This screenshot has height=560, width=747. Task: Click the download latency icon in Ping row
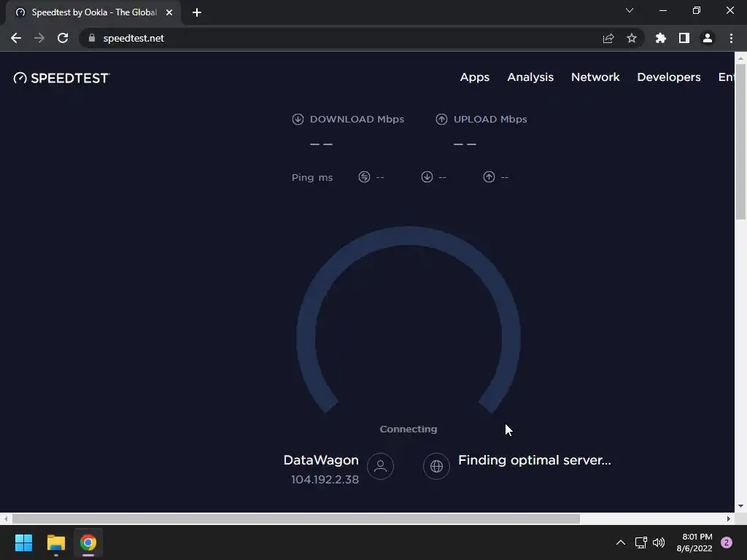pos(427,177)
